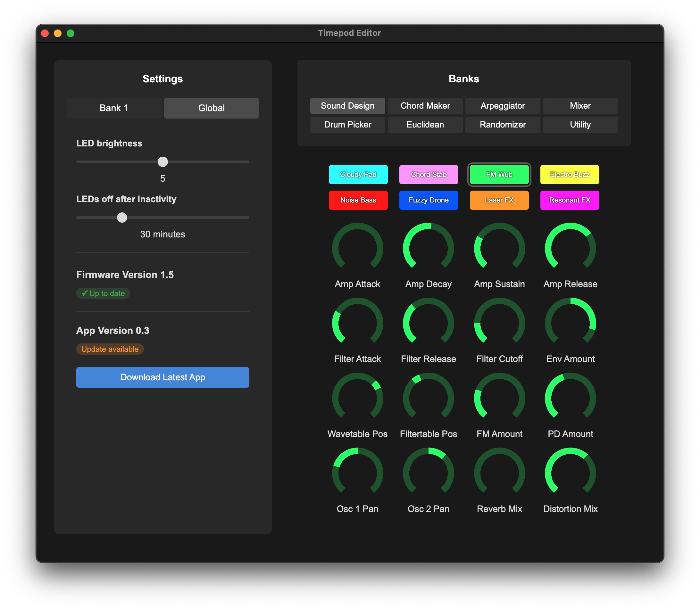The width and height of the screenshot is (700, 610).
Task: Click the LED brightness slider handle
Action: click(163, 162)
